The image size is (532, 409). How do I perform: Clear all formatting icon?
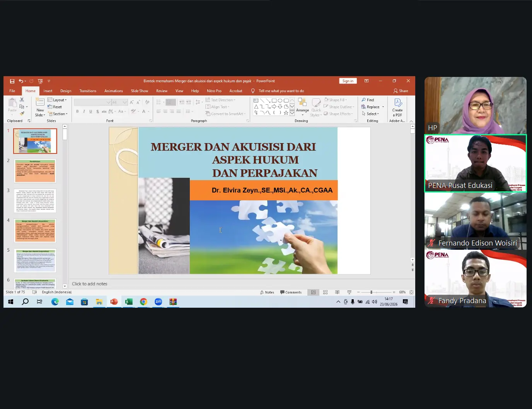click(x=147, y=102)
